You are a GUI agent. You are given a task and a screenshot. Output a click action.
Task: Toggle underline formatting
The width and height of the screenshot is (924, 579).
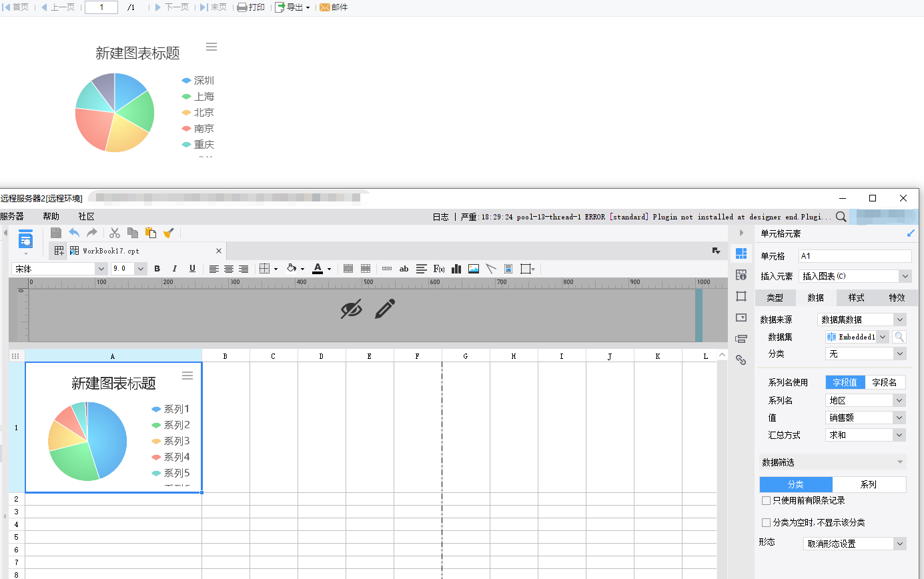coord(192,269)
